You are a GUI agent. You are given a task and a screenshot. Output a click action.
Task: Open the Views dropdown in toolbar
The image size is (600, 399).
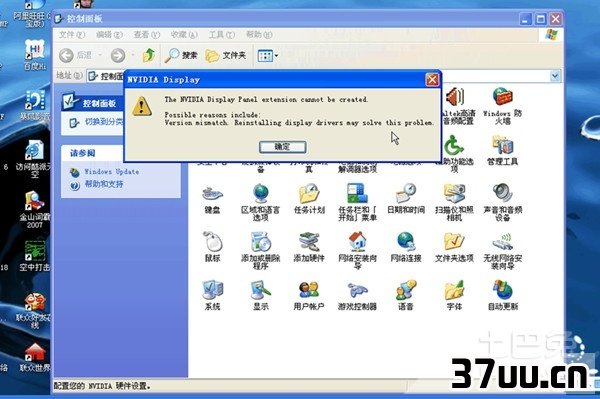tap(267, 56)
